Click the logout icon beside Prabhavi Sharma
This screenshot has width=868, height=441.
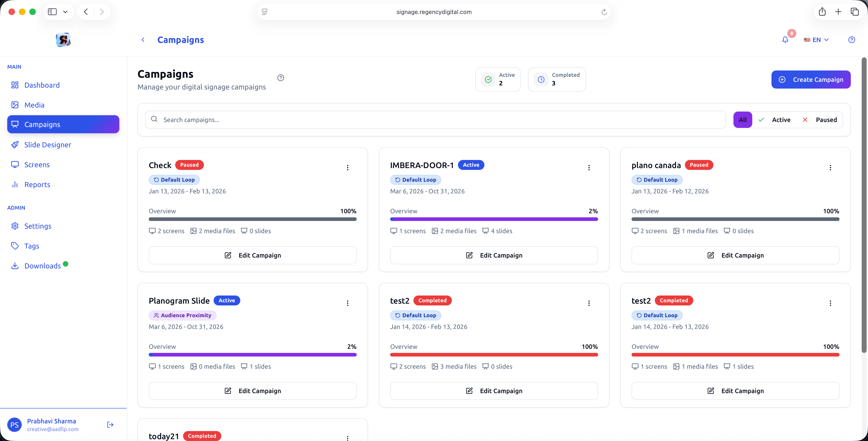110,425
